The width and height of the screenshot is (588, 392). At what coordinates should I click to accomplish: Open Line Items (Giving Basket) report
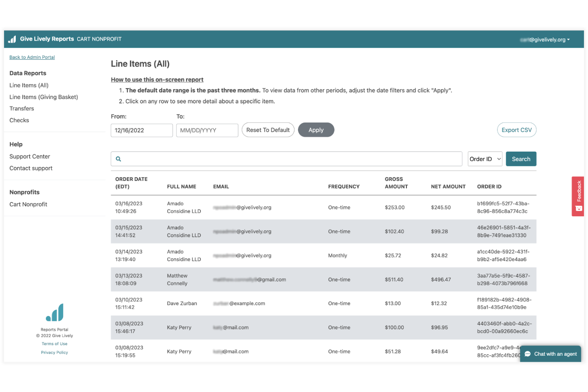point(44,97)
